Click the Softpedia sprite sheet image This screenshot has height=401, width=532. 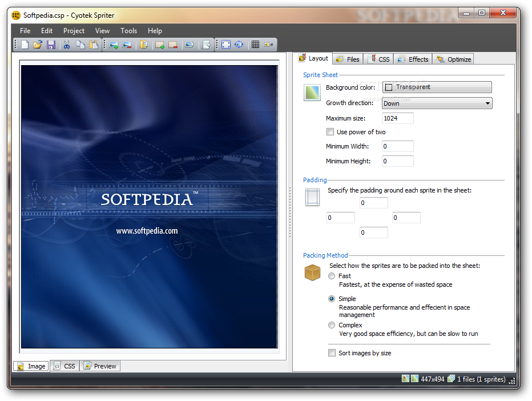[x=150, y=207]
